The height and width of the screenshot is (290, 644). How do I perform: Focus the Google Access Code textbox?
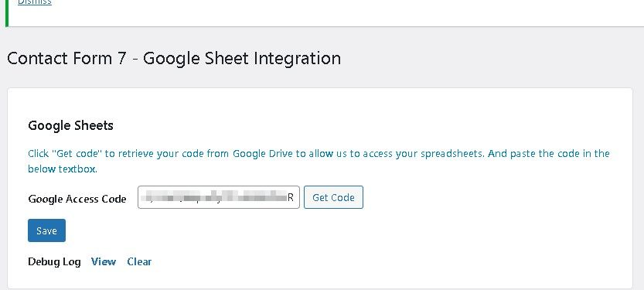219,197
